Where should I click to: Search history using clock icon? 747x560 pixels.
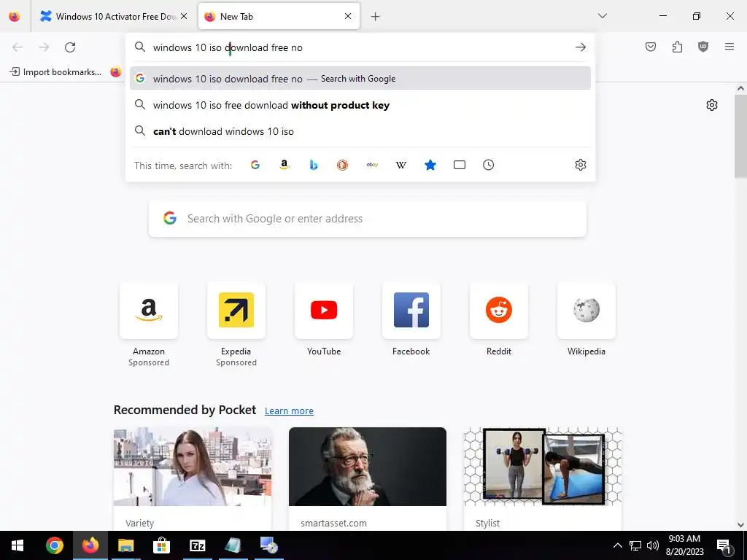tap(488, 166)
